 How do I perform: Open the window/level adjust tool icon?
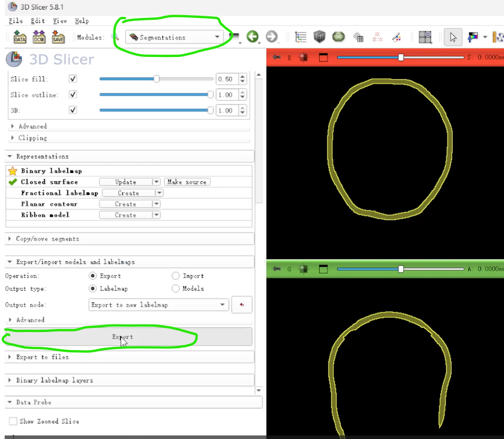point(473,37)
